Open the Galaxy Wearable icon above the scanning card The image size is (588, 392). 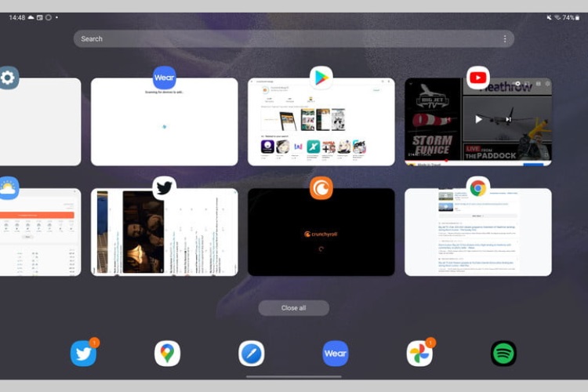[165, 78]
